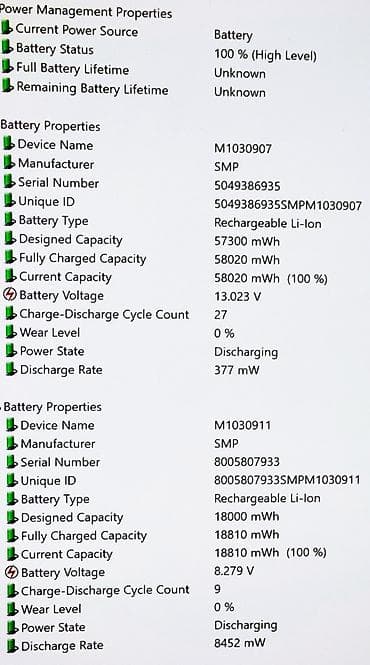
Task: Select Unknown value beside Remaining Battery Lifetime
Action: tap(240, 92)
